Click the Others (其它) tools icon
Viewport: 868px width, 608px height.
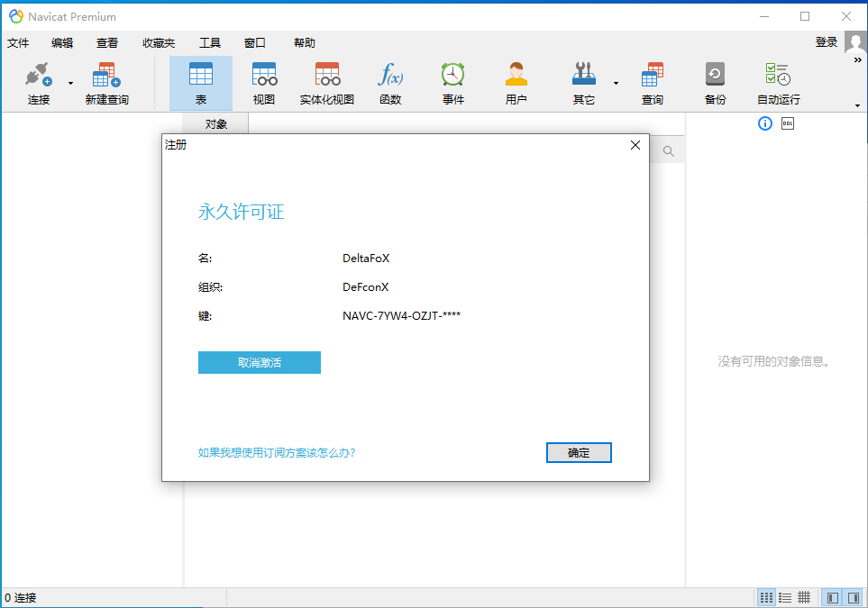(x=583, y=83)
